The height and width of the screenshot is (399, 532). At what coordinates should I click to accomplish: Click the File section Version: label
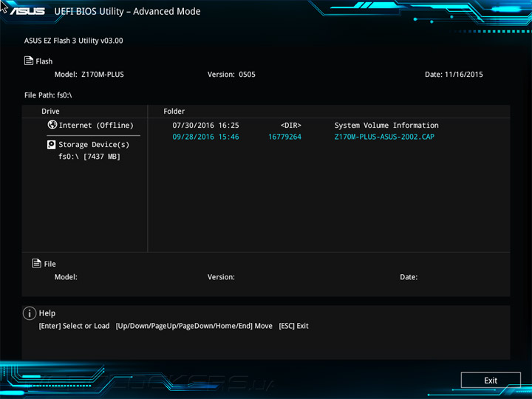click(221, 277)
